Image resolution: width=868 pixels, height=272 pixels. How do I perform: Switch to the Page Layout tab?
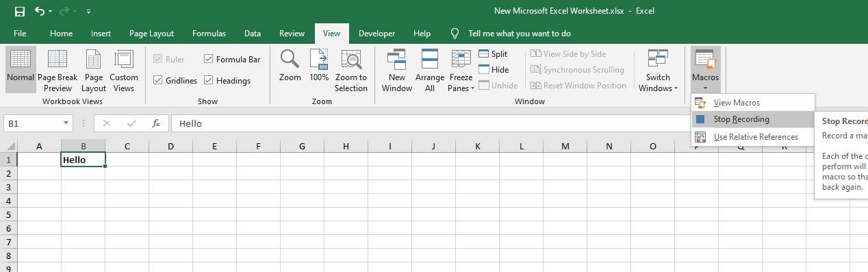151,33
